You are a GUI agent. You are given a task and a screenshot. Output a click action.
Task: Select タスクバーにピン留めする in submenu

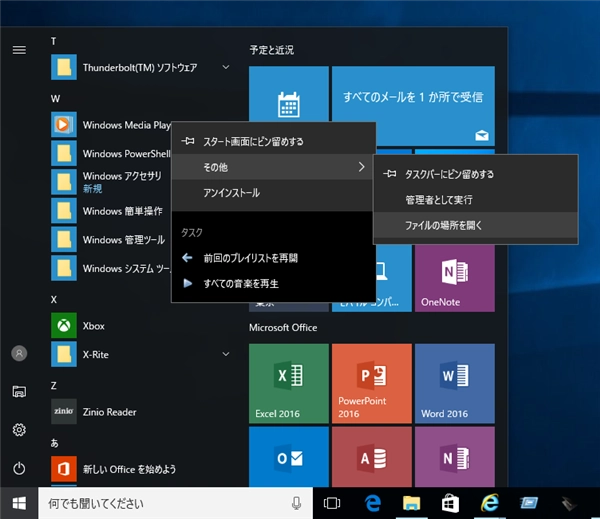tap(476, 174)
